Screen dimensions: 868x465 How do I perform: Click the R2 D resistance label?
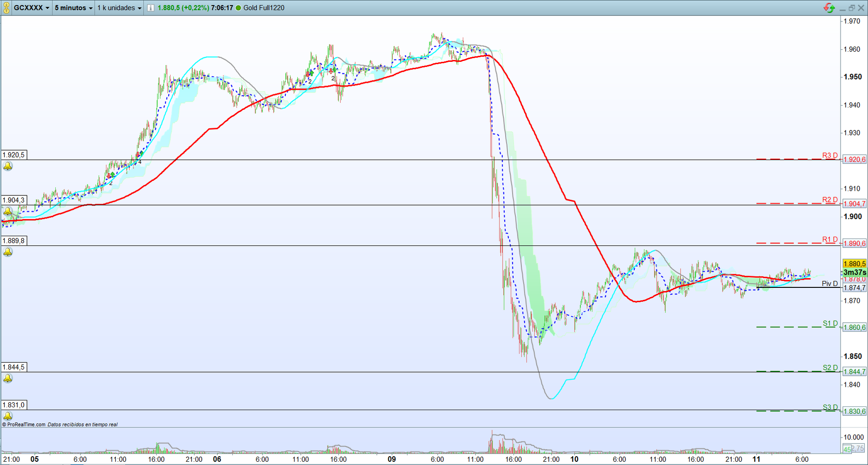pyautogui.click(x=830, y=200)
